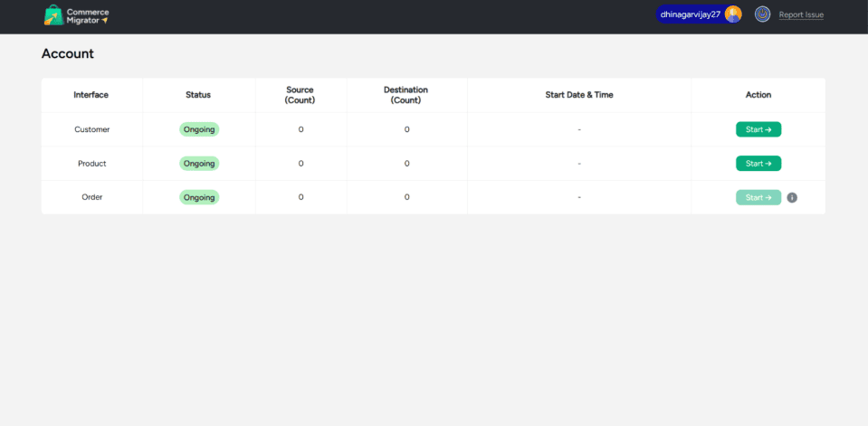
Task: Click the Commerce Migrator brand name text
Action: click(88, 15)
